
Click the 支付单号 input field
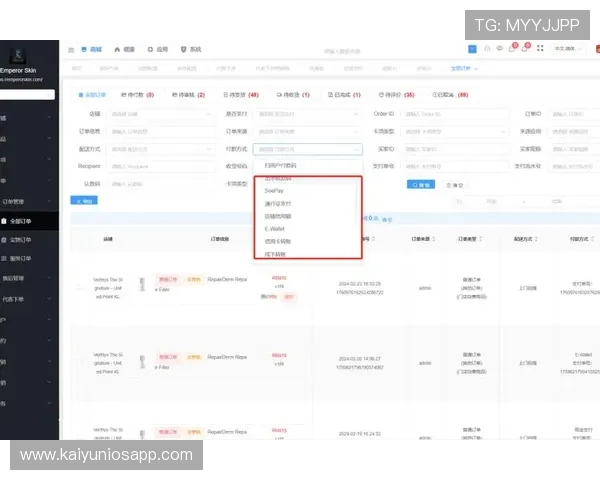coord(455,167)
